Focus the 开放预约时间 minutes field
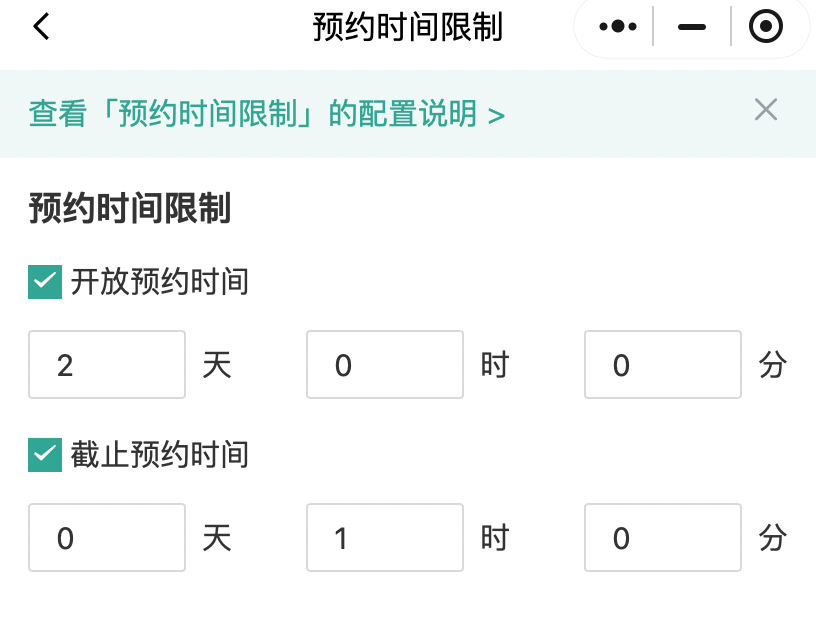The image size is (816, 630). coord(663,365)
